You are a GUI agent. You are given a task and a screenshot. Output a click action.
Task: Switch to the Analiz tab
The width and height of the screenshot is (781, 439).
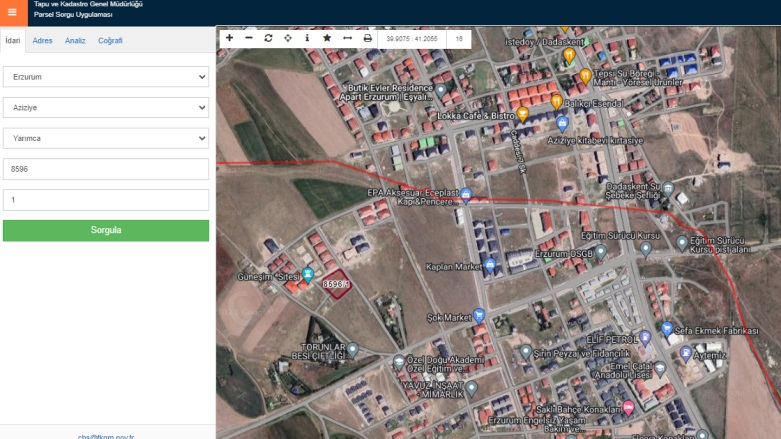pyautogui.click(x=75, y=41)
